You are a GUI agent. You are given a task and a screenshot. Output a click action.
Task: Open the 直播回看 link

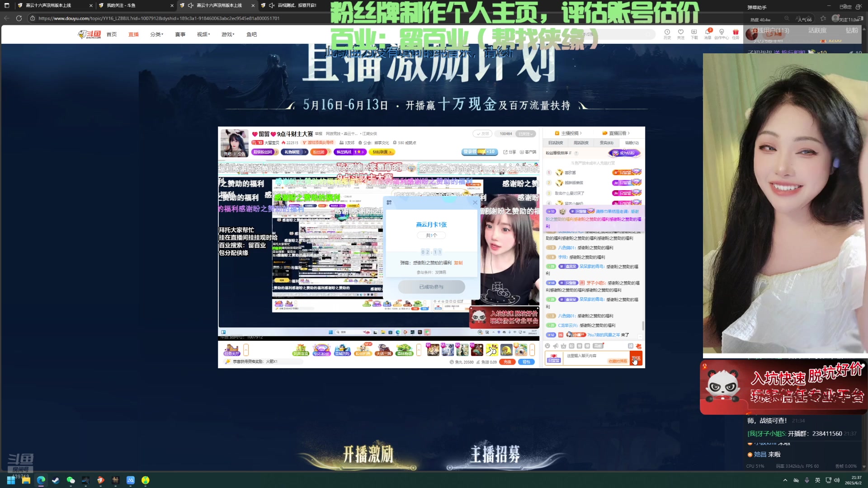(616, 133)
